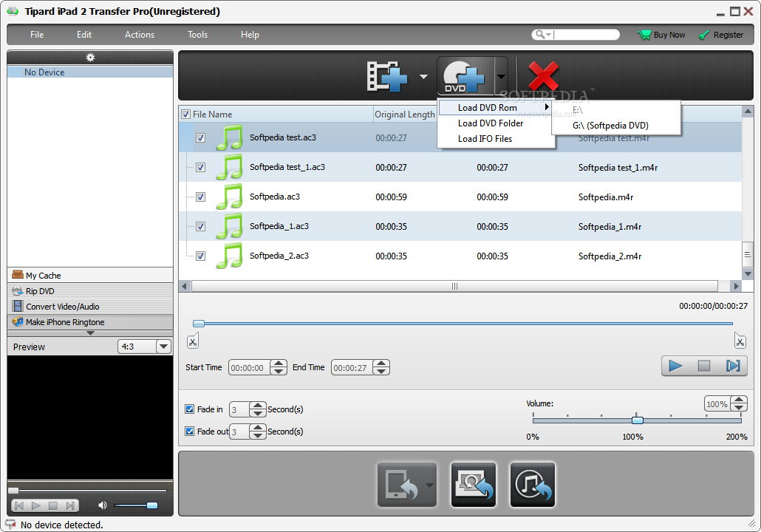Uncheck Softpedia test.ac3 checkbox

tap(200, 138)
